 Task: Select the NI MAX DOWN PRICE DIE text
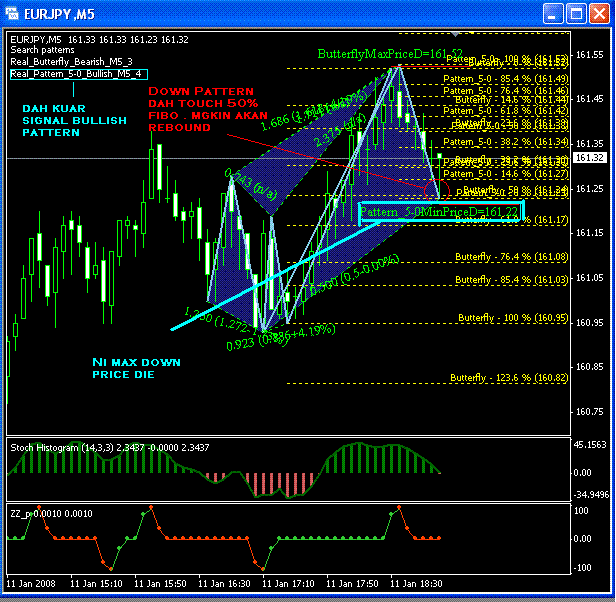click(x=136, y=368)
